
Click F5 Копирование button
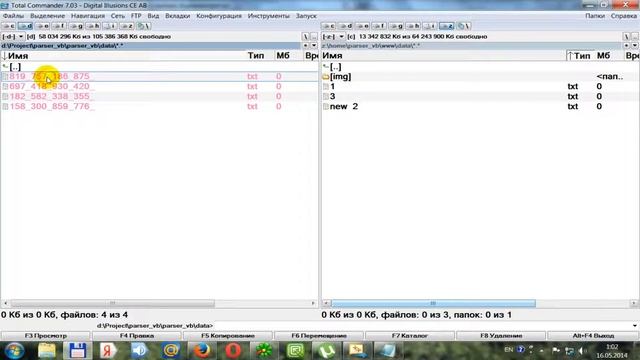click(228, 336)
